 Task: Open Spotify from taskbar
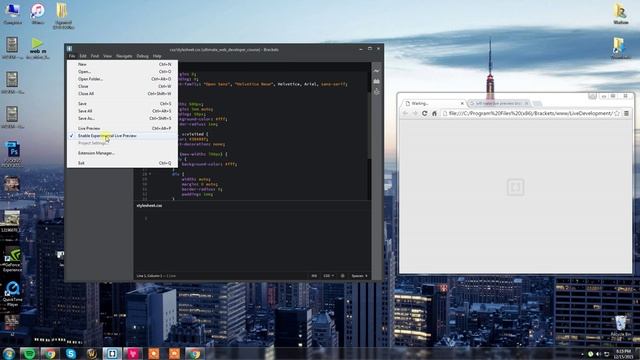[x=29, y=353]
